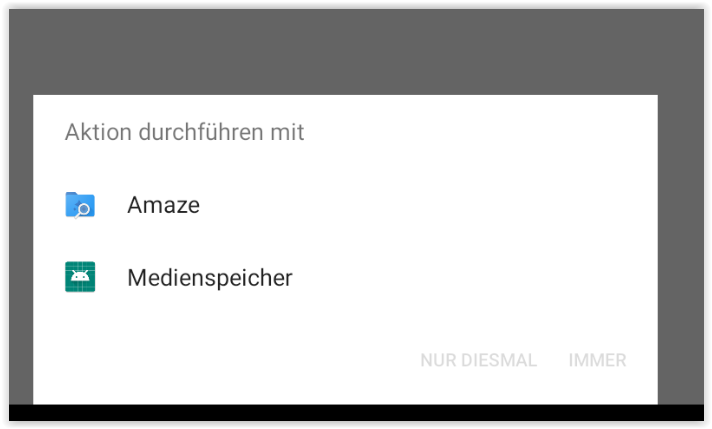Select the Amaze blue folder icon
The image size is (712, 429).
coord(80,205)
